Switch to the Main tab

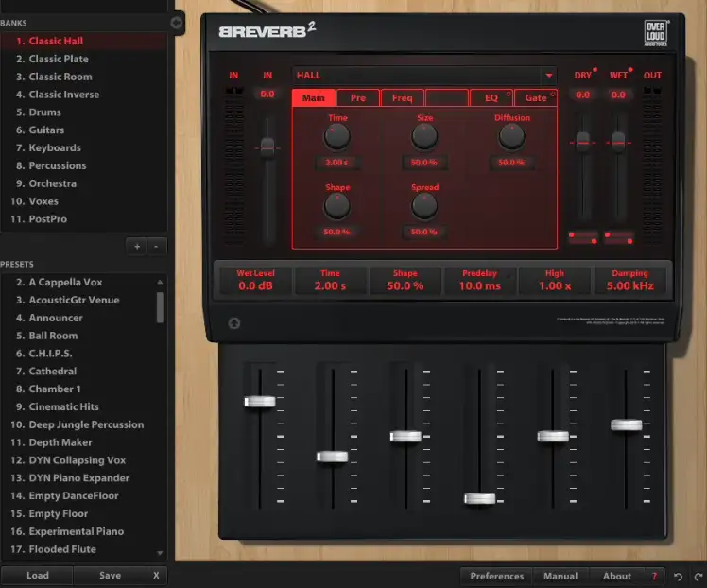(314, 98)
